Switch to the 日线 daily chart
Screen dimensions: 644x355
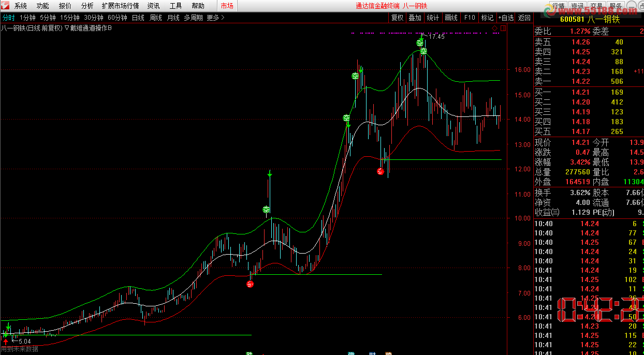[x=138, y=18]
